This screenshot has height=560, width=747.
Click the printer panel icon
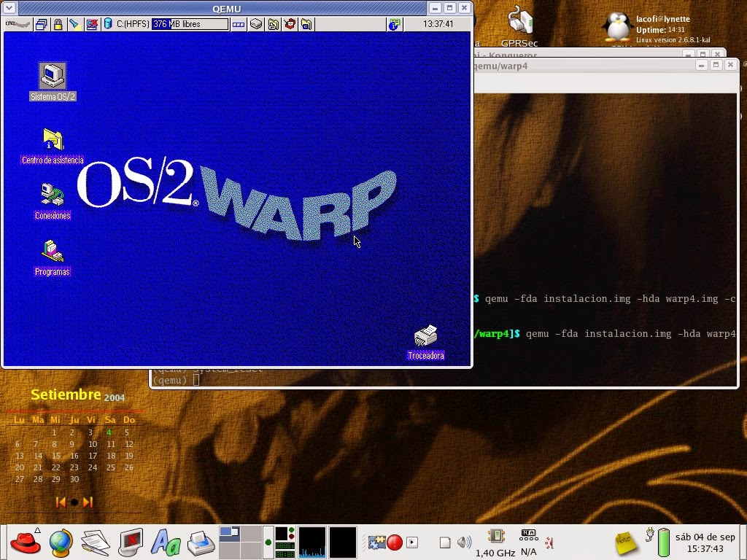point(201,542)
